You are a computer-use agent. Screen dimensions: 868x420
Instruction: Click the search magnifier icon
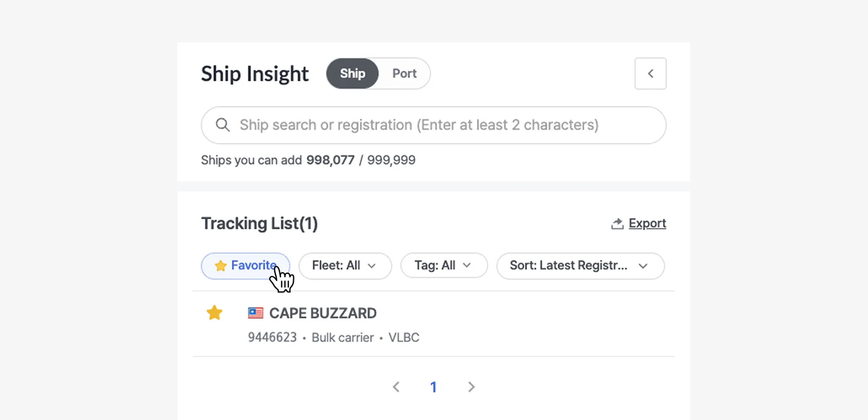tap(223, 125)
